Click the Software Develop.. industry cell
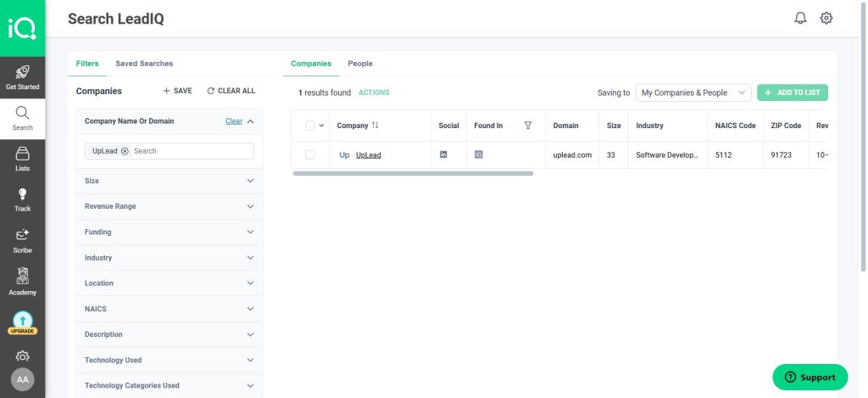Viewport: 868px width, 398px height. coord(667,155)
